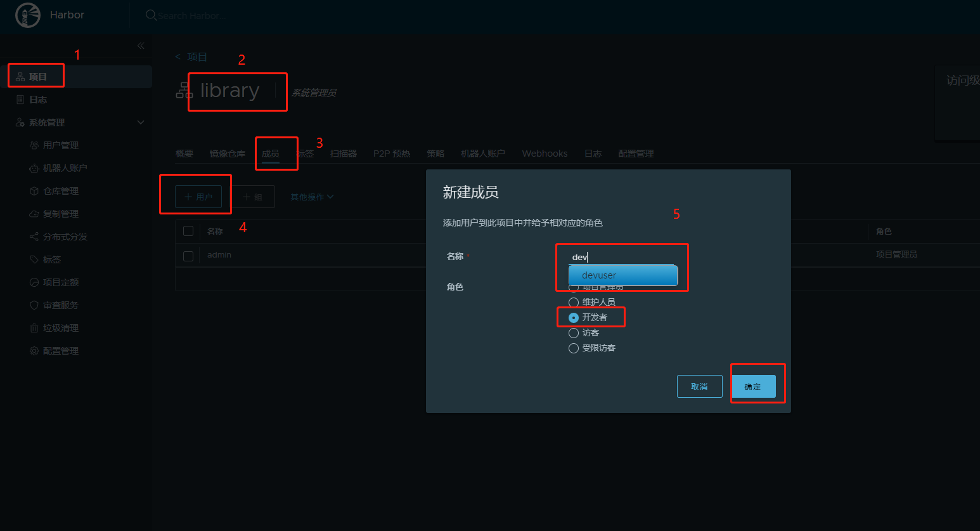The image size is (980, 531).
Task: Open the Webhooks tab
Action: 544,153
